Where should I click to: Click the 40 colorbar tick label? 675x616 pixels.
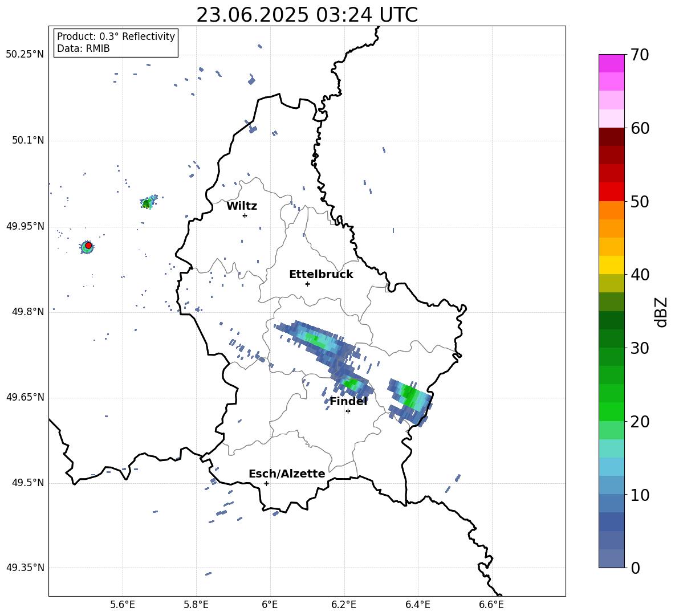click(640, 275)
